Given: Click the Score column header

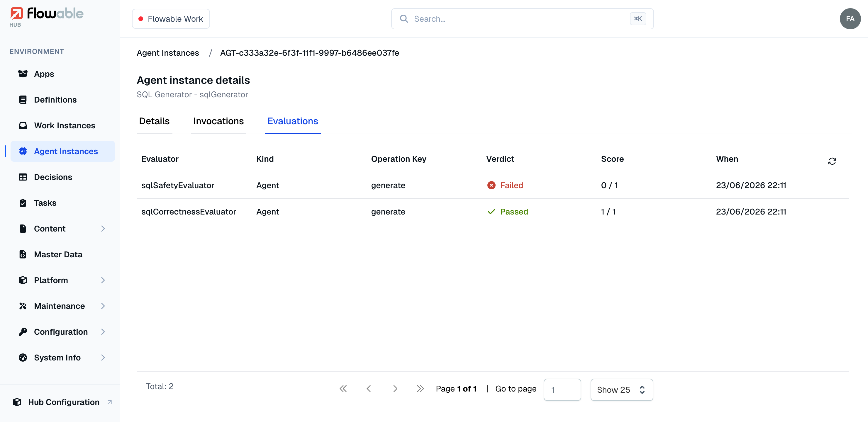Looking at the screenshot, I should [612, 159].
